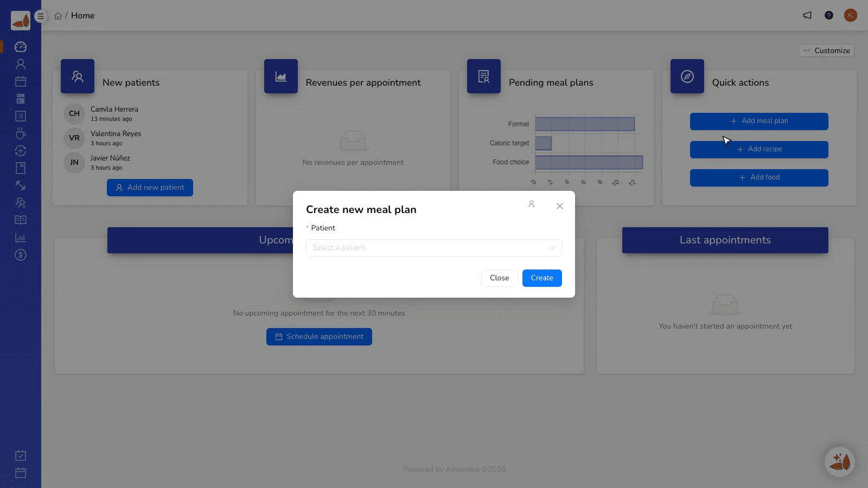Open the open-book icon in sidebar
Image resolution: width=868 pixels, height=488 pixels.
pos(21,220)
